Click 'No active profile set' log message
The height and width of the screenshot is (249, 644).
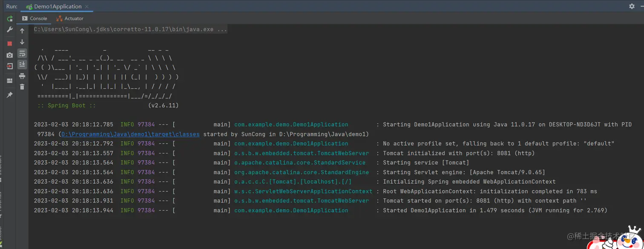pyautogui.click(x=499, y=144)
